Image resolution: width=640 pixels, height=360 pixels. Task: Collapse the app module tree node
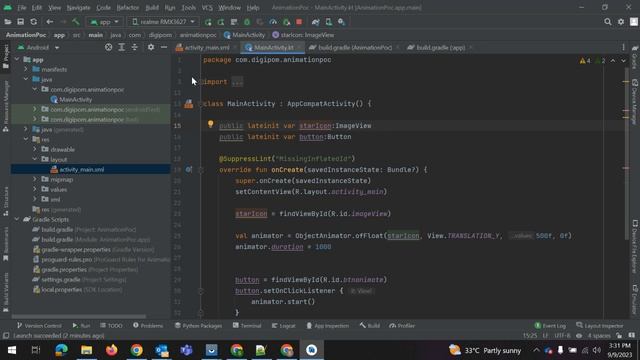point(17,60)
